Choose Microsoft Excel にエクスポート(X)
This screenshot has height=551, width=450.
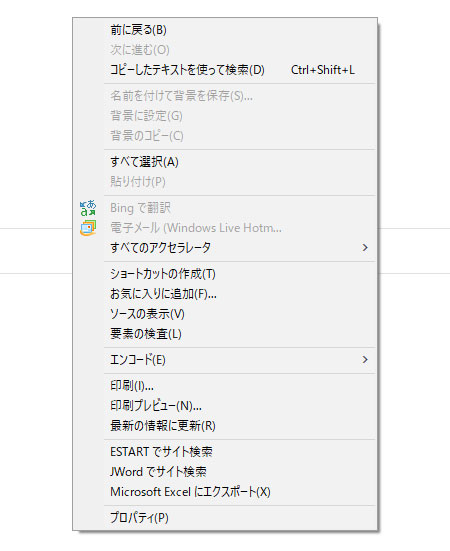(x=225, y=492)
